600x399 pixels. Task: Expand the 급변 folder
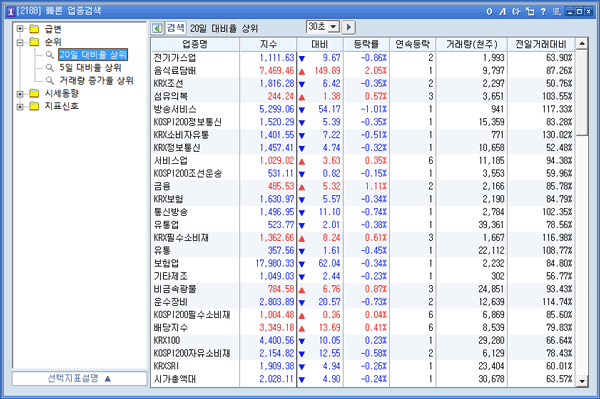tap(20, 29)
